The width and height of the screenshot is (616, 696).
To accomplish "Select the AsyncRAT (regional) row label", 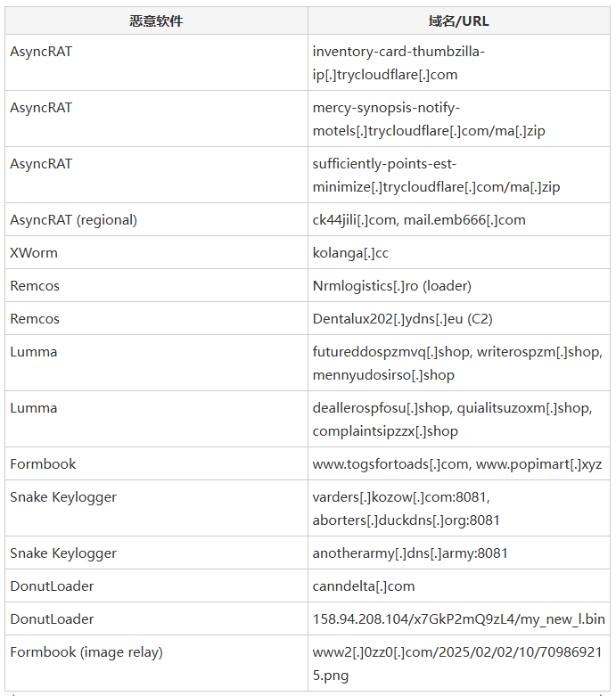I will (x=156, y=220).
